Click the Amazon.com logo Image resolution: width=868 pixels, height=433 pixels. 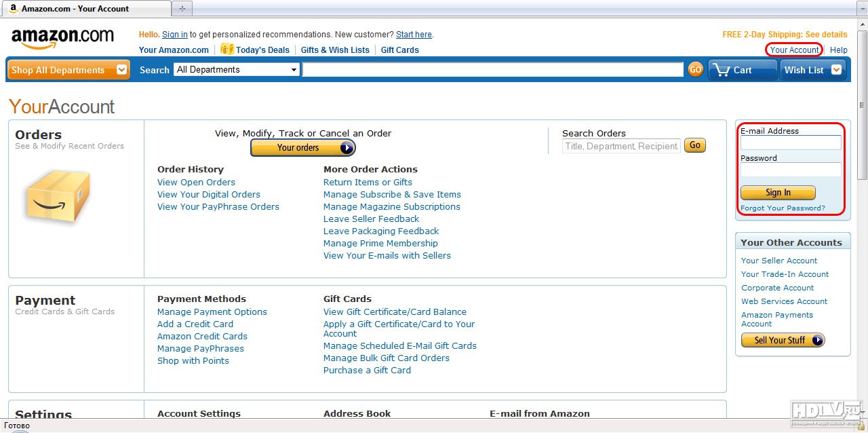(x=62, y=39)
